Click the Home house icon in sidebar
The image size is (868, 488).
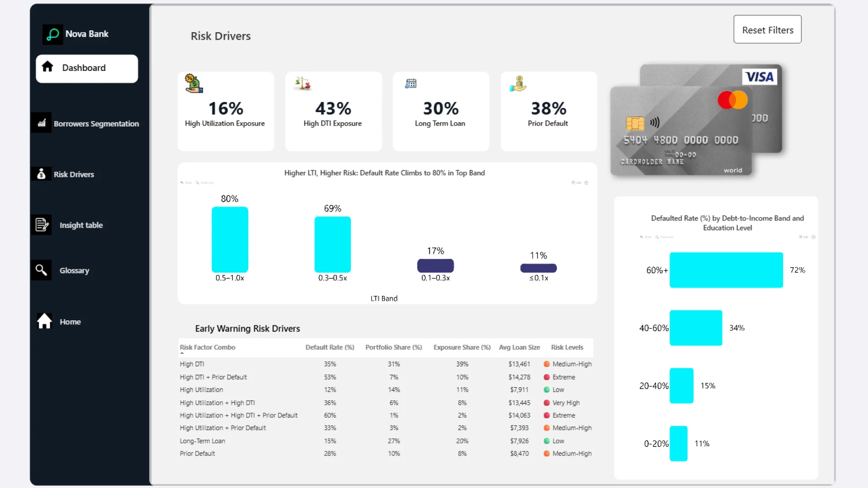tap(44, 321)
